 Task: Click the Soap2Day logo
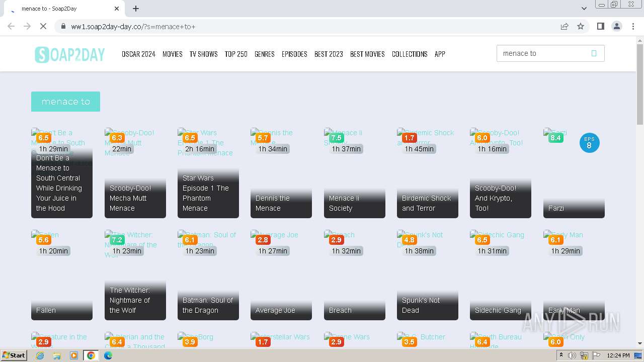(69, 54)
